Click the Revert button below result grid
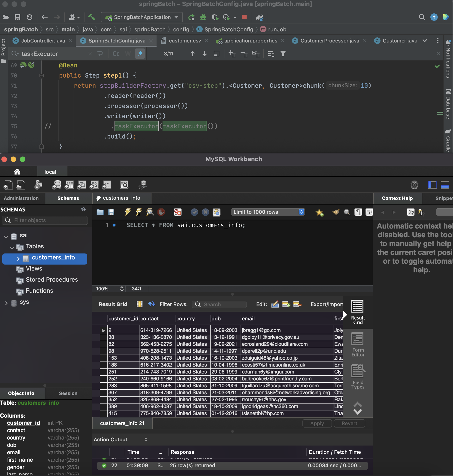 point(349,423)
